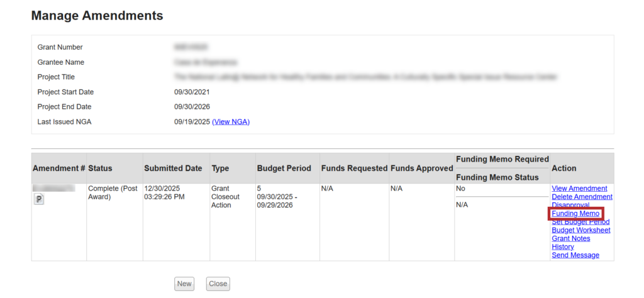Select the blurred amendment number cell
This screenshot has width=644, height=298.
click(x=54, y=188)
